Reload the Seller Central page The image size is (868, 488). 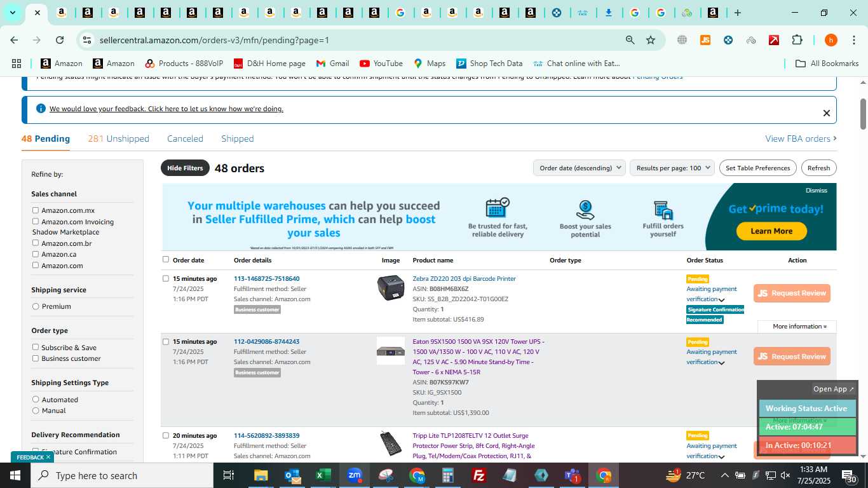pyautogui.click(x=60, y=40)
